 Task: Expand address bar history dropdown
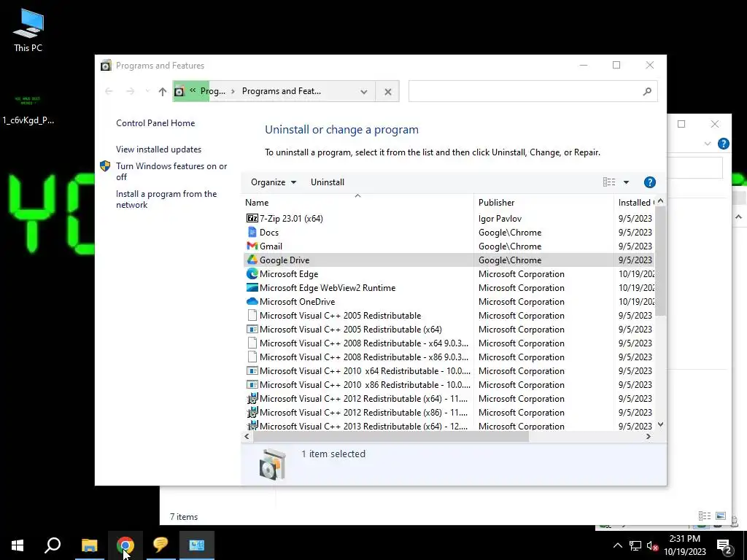364,91
